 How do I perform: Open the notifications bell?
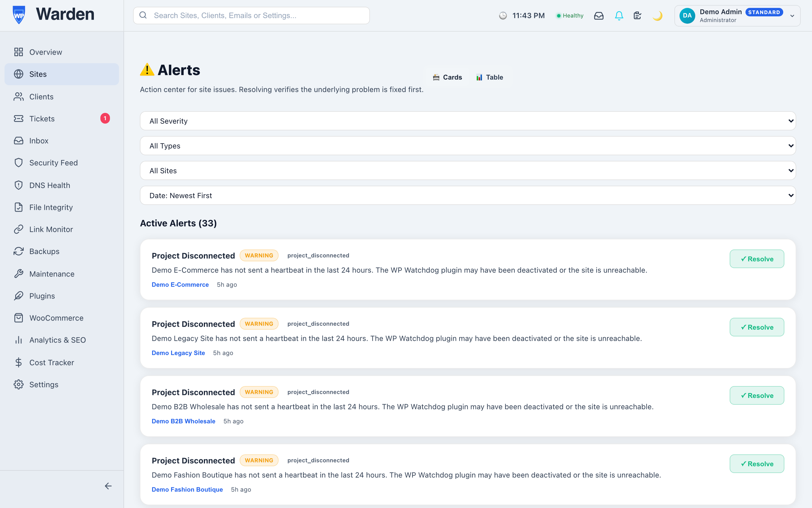point(619,16)
